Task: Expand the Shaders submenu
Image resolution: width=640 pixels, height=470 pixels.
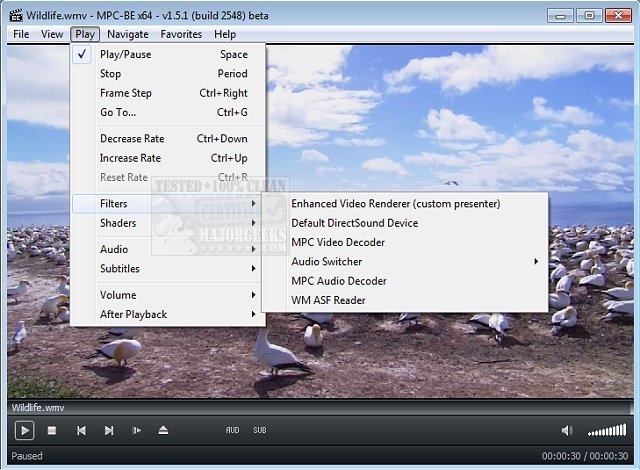Action: click(x=168, y=223)
